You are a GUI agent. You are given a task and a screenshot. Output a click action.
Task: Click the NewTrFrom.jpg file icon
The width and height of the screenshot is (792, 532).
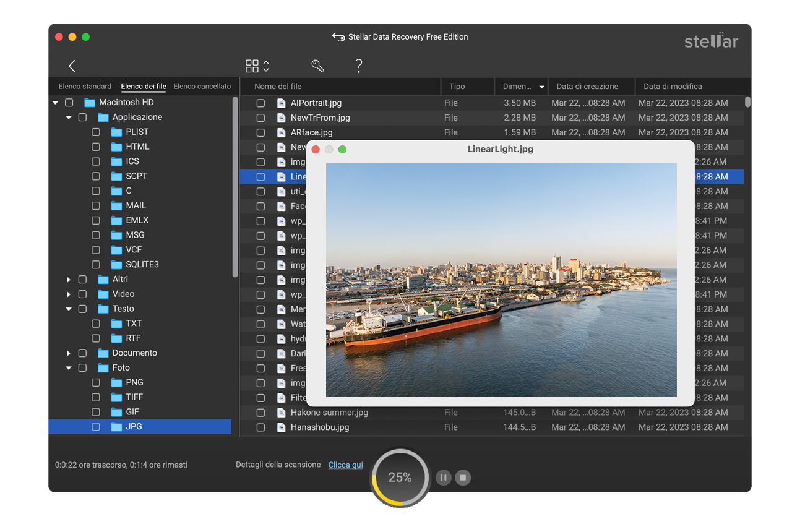pyautogui.click(x=281, y=118)
